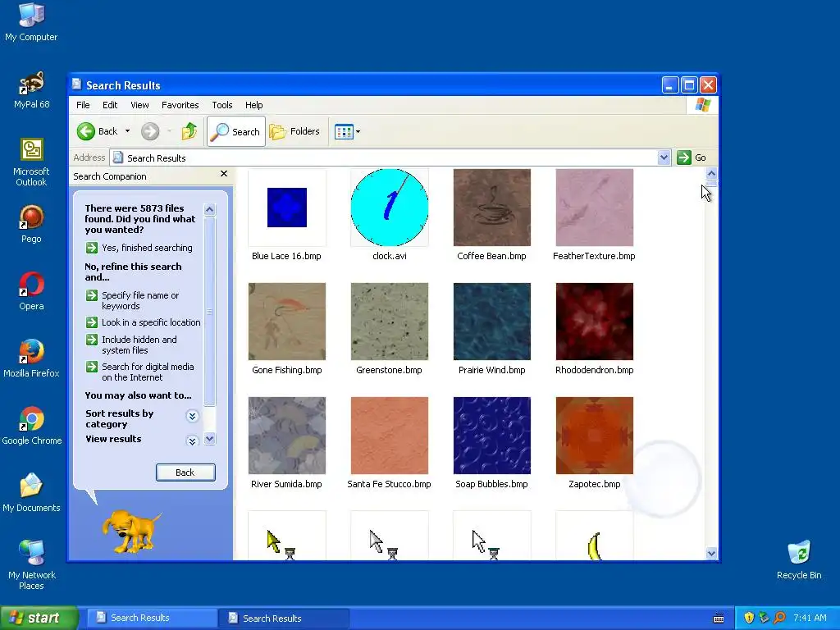Image resolution: width=840 pixels, height=630 pixels.
Task: Launch the Pego desktop shortcut
Action: coord(31,224)
